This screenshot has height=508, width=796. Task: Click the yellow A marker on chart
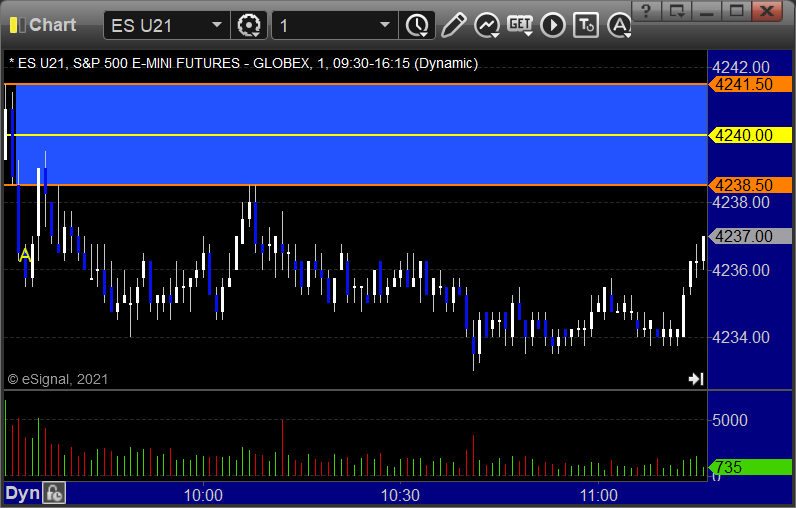(x=24, y=254)
